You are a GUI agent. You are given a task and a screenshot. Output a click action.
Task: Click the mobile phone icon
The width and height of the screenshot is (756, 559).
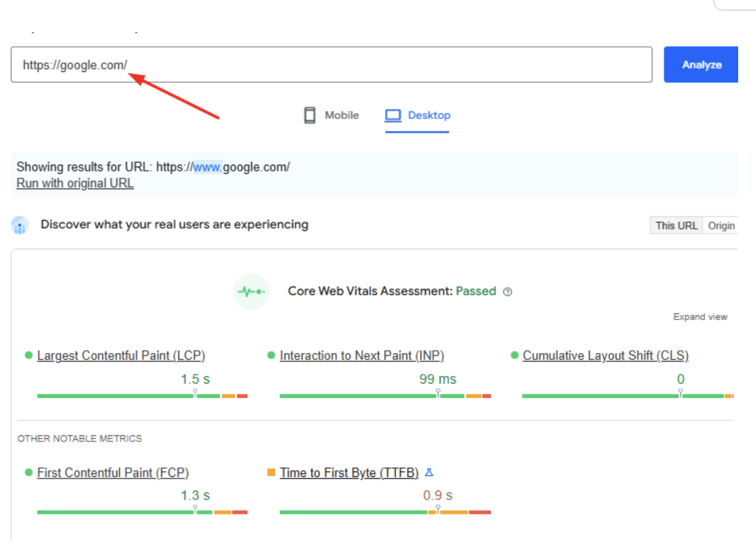coord(310,115)
